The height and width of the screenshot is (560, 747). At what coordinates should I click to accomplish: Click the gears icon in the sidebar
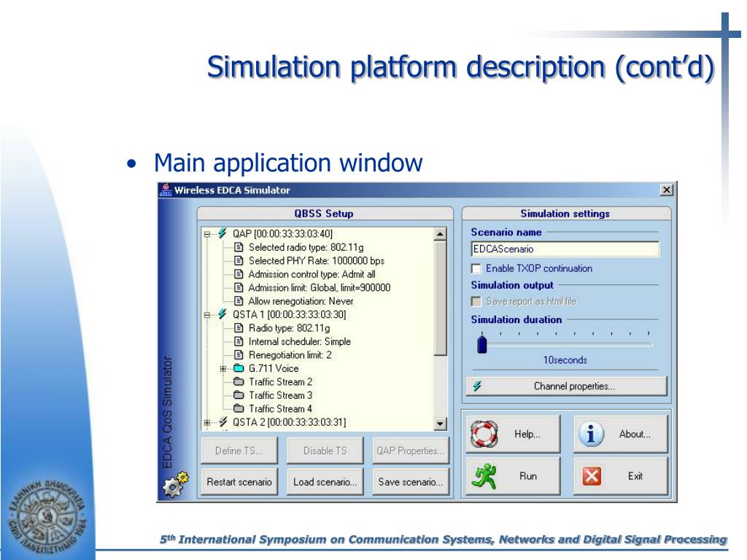pos(175,484)
